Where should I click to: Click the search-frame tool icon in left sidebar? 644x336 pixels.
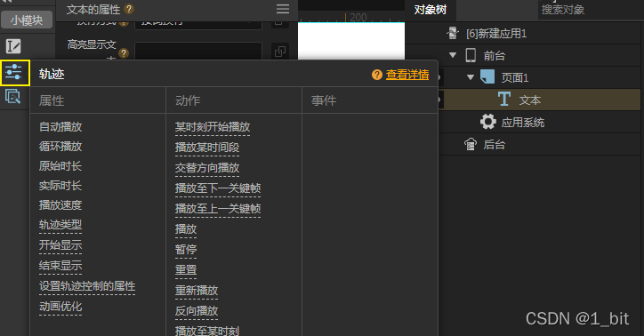[x=13, y=97]
